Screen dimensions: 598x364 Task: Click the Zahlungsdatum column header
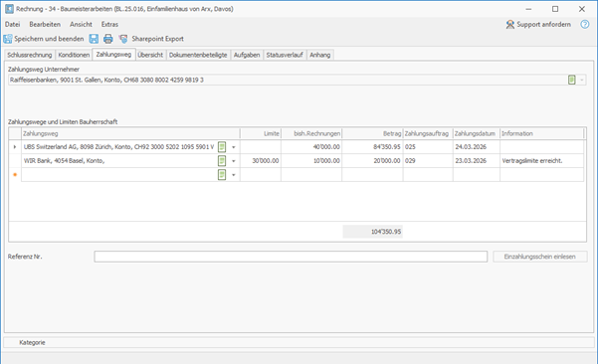click(477, 133)
